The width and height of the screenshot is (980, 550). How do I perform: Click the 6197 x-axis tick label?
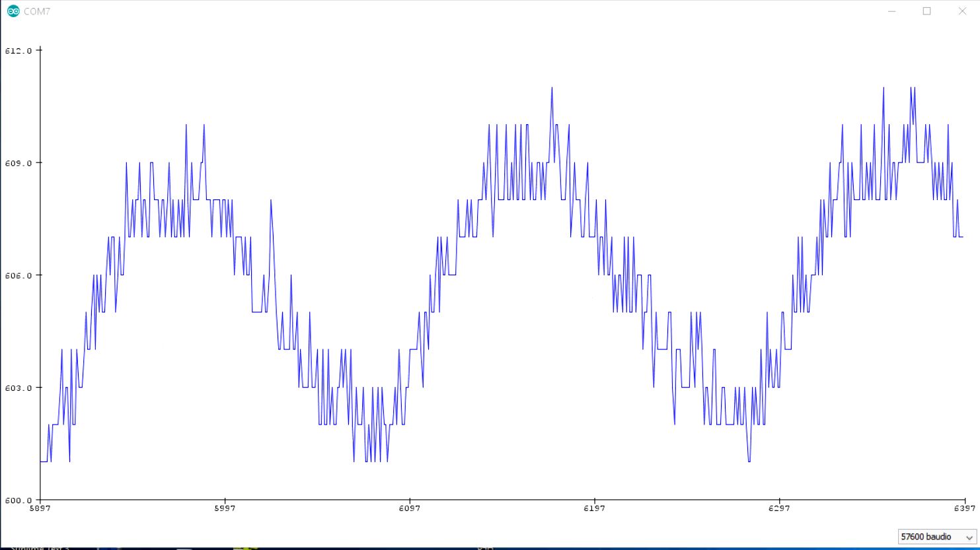(x=594, y=509)
